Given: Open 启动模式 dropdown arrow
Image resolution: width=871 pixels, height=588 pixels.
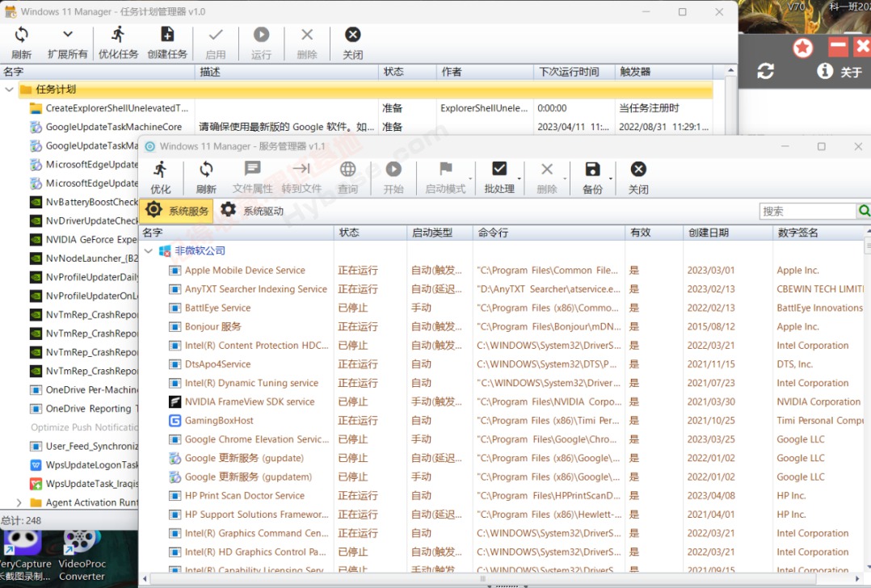Looking at the screenshot, I should [470, 178].
